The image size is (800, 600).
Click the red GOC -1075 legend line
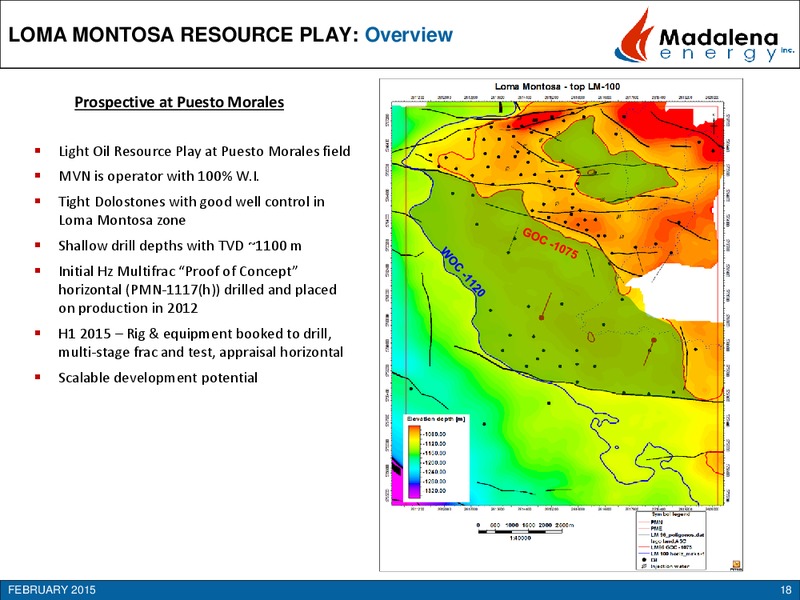click(x=644, y=547)
